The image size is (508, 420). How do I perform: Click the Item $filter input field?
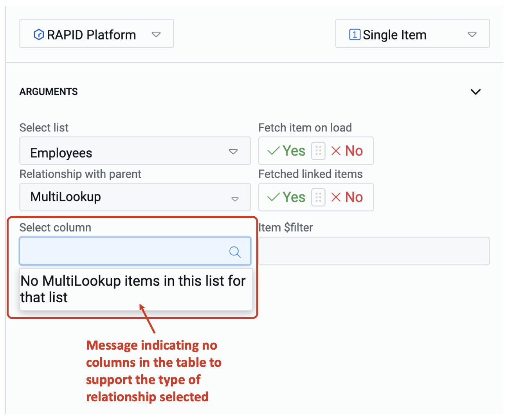(x=374, y=251)
